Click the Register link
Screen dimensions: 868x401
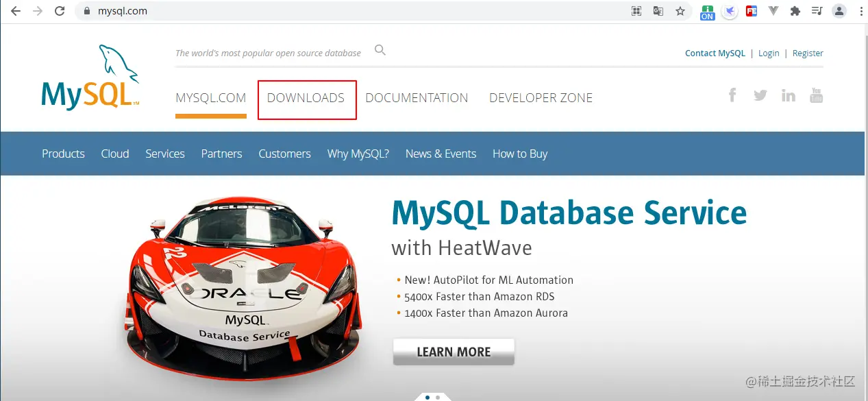[x=808, y=53]
